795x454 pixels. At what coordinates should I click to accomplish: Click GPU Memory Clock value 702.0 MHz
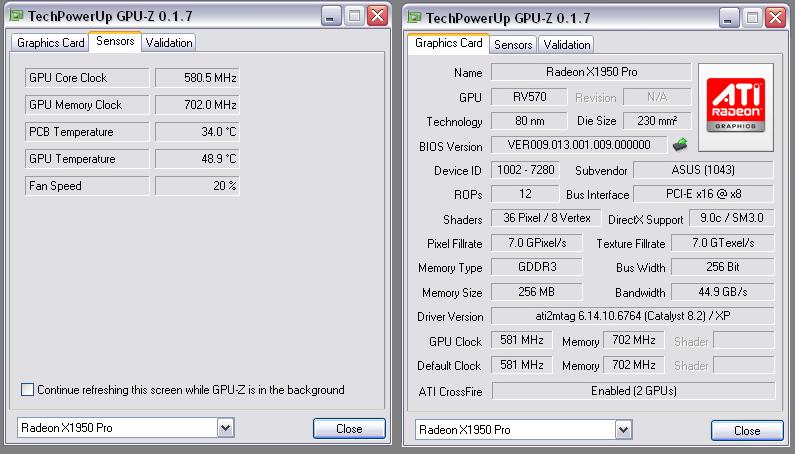(197, 104)
